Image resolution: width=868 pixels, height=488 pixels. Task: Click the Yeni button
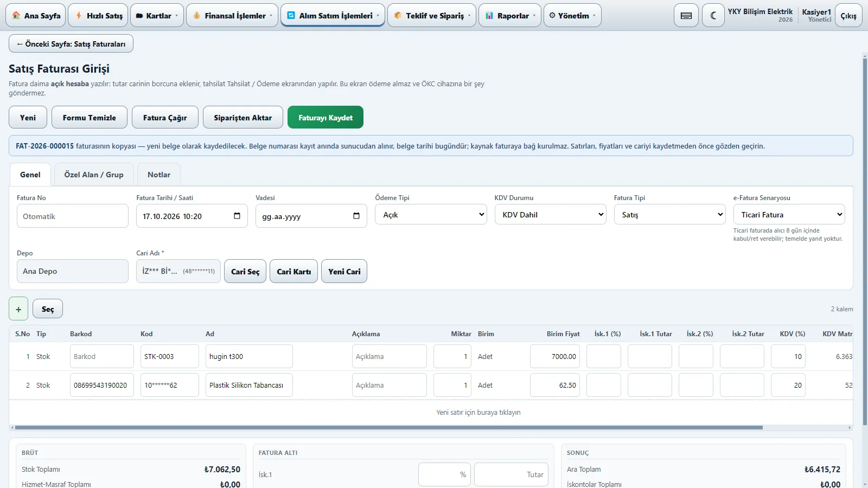point(28,117)
